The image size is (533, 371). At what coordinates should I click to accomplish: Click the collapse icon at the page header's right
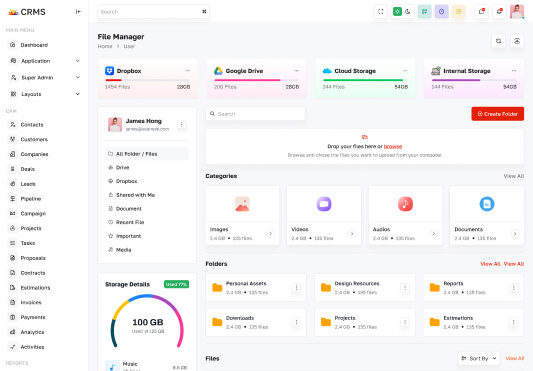(517, 41)
